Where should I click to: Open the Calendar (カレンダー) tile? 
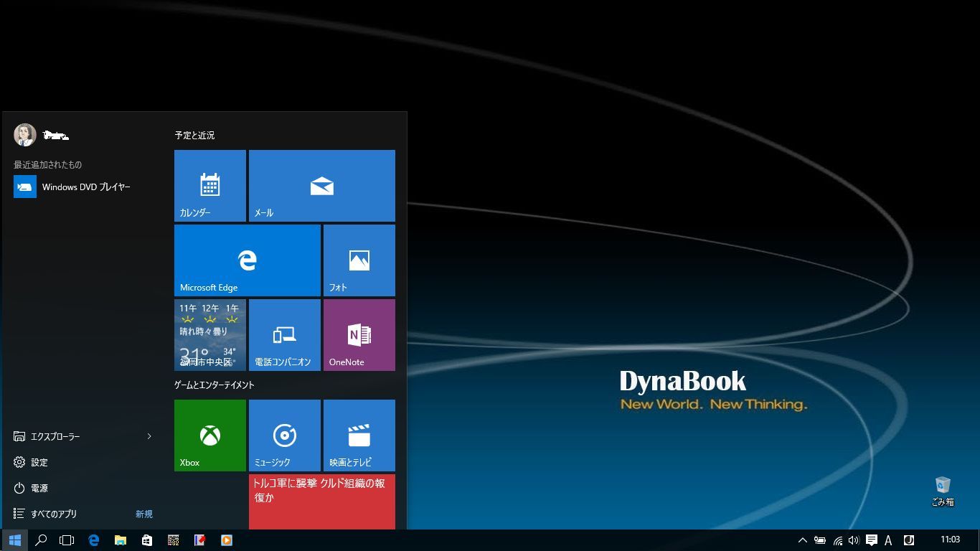coord(209,185)
